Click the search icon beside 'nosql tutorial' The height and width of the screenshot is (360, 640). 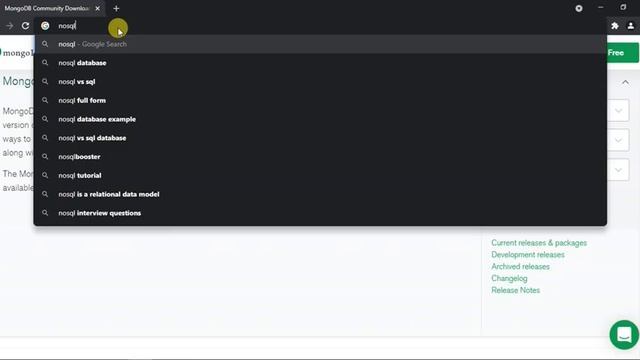[45, 176]
